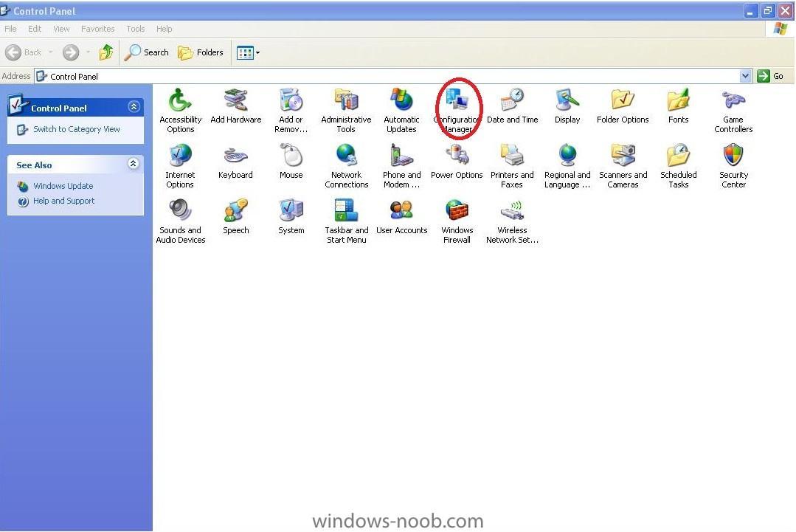The height and width of the screenshot is (532, 796).
Task: Collapse the Control Panel sidebar section
Action: click(134, 106)
